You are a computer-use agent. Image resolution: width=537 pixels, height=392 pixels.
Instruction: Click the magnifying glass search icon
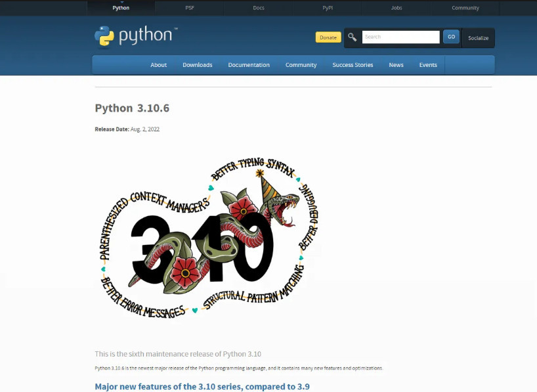click(x=352, y=37)
